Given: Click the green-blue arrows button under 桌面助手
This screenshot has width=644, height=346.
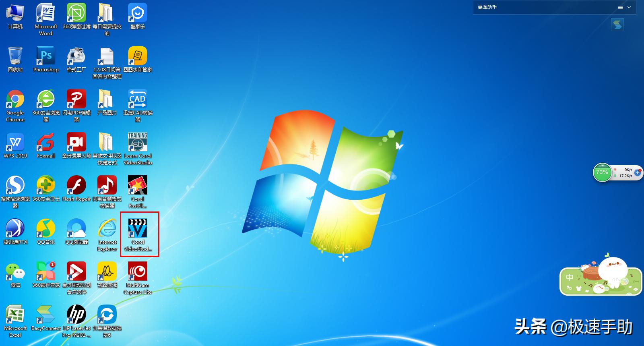Looking at the screenshot, I should [617, 25].
